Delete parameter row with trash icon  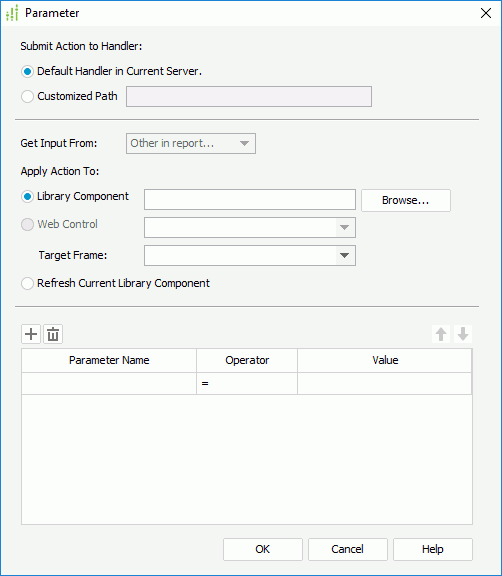53,334
